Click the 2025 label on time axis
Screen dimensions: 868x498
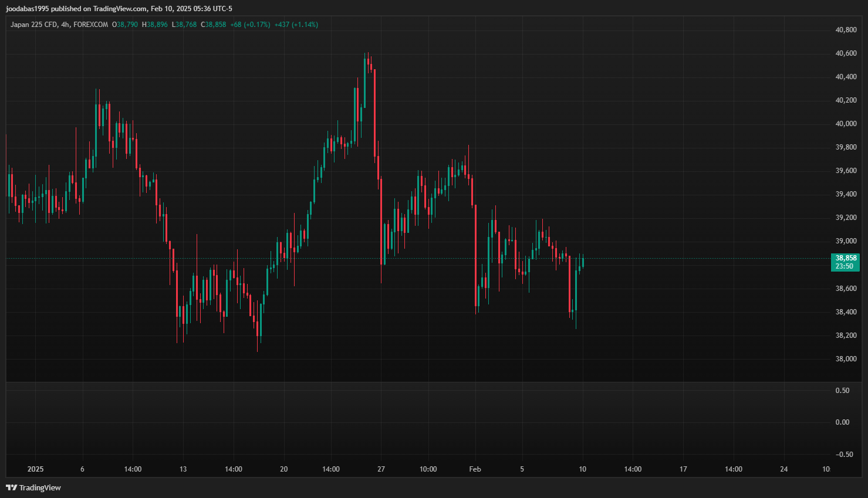coord(36,469)
